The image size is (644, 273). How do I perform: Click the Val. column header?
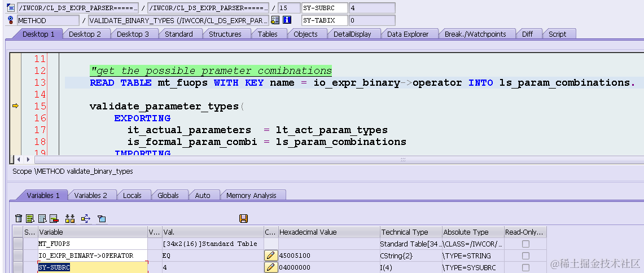(x=213, y=232)
